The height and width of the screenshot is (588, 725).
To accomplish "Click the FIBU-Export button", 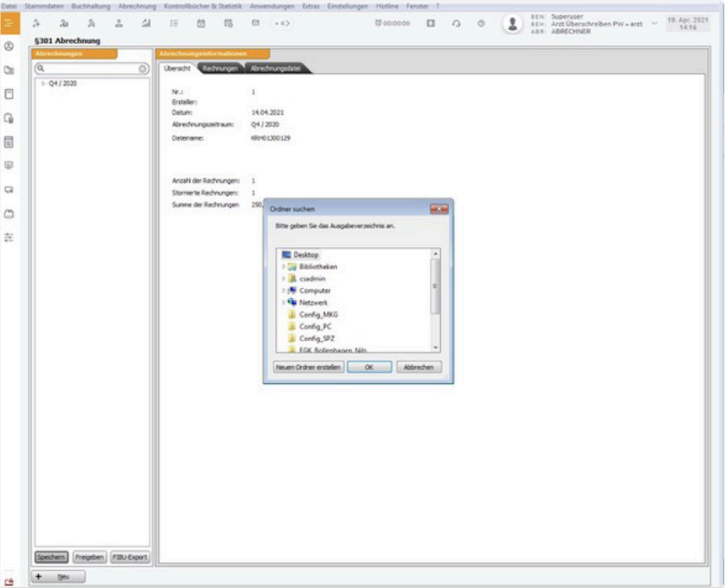I will click(130, 557).
